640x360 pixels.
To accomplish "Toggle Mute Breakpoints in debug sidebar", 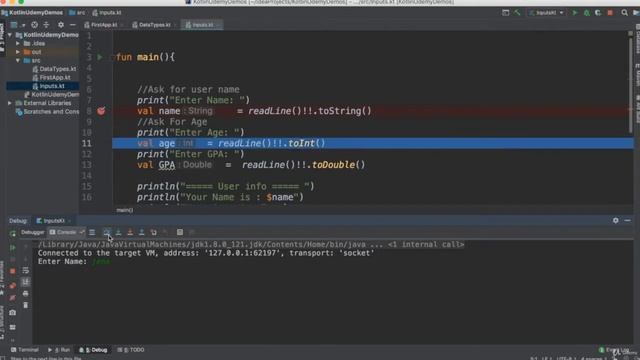I will point(13,297).
